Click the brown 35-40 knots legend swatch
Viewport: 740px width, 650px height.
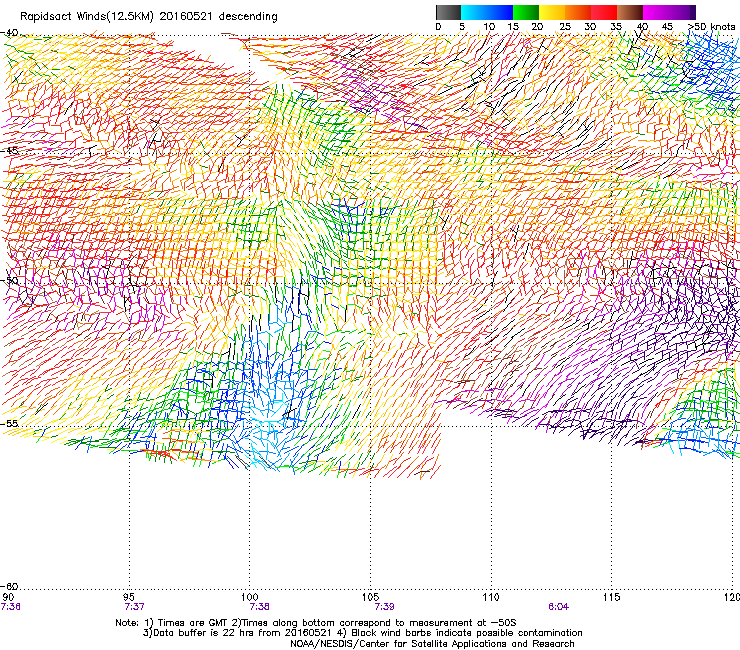(x=630, y=12)
